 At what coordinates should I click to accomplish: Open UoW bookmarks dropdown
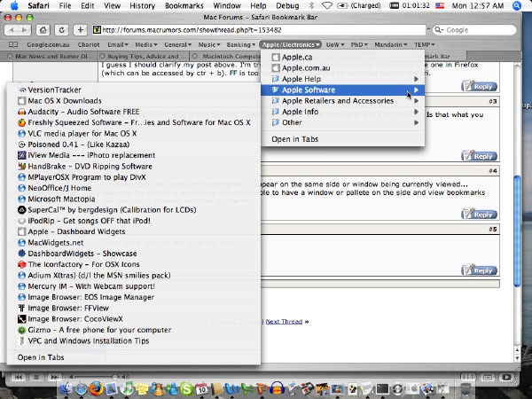click(x=335, y=45)
